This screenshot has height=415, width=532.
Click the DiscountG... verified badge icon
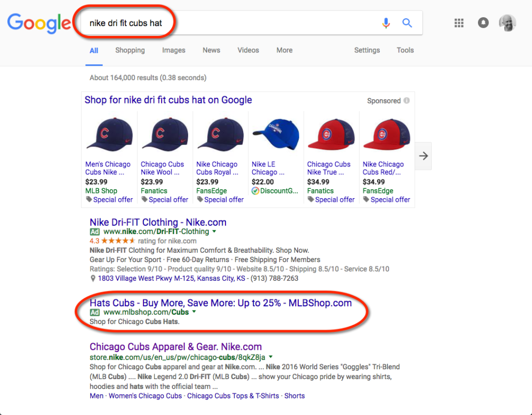coord(255,191)
